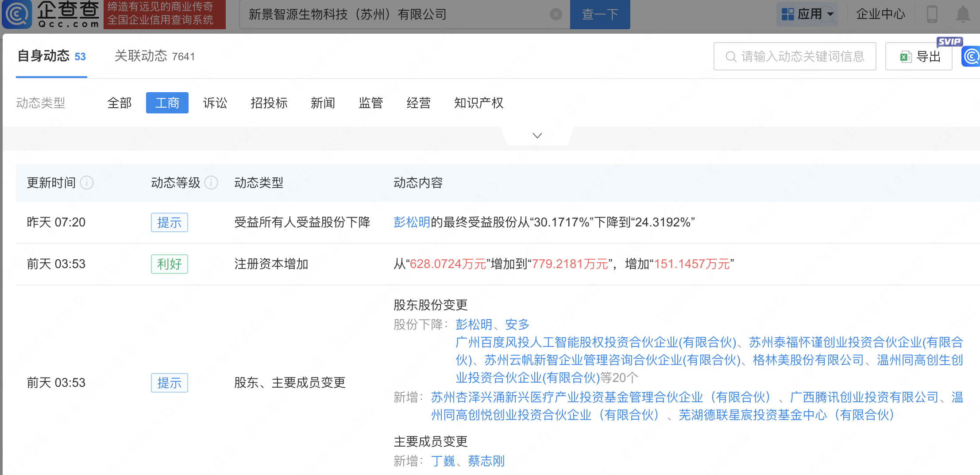Click the Qcc.com logo icon

(x=17, y=14)
